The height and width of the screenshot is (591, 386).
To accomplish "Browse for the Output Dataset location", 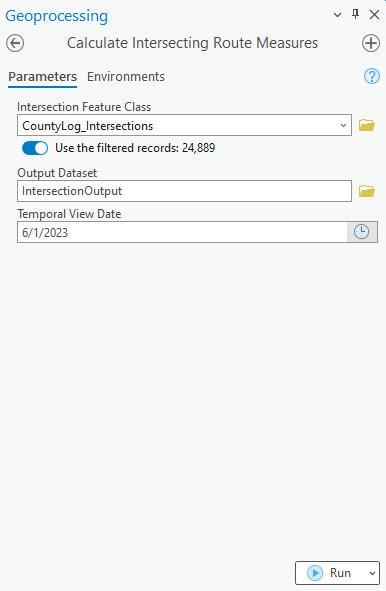I will (x=366, y=191).
